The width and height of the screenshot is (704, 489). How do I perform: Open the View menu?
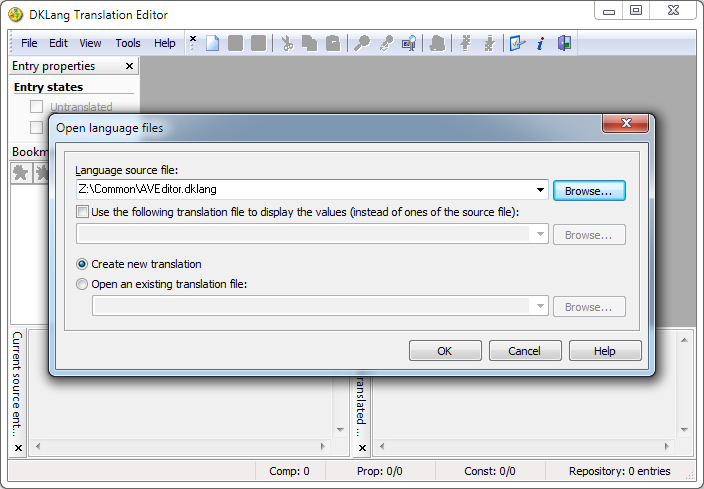click(x=91, y=43)
